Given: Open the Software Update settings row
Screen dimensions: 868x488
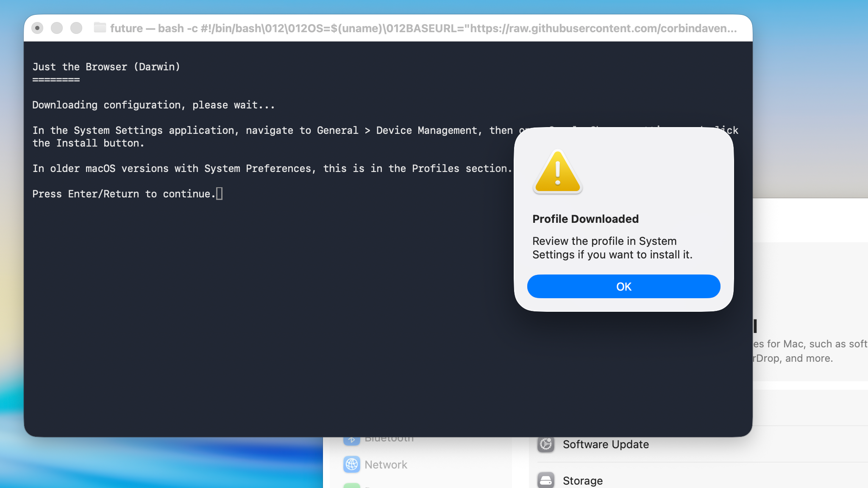Looking at the screenshot, I should [606, 444].
